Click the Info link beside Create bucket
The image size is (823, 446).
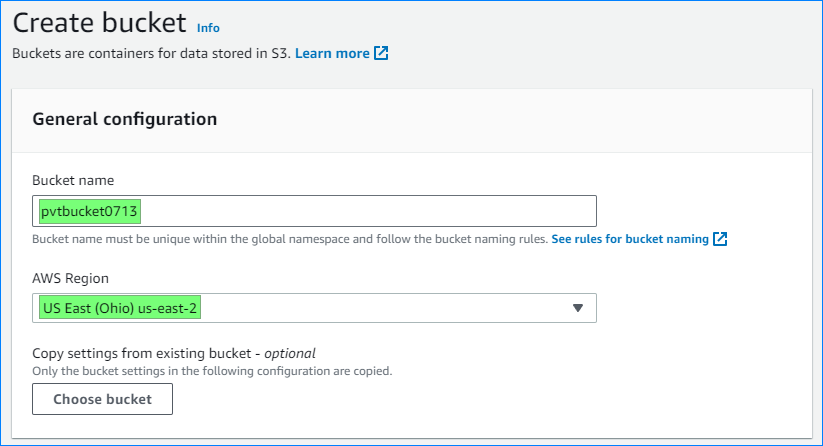click(208, 28)
